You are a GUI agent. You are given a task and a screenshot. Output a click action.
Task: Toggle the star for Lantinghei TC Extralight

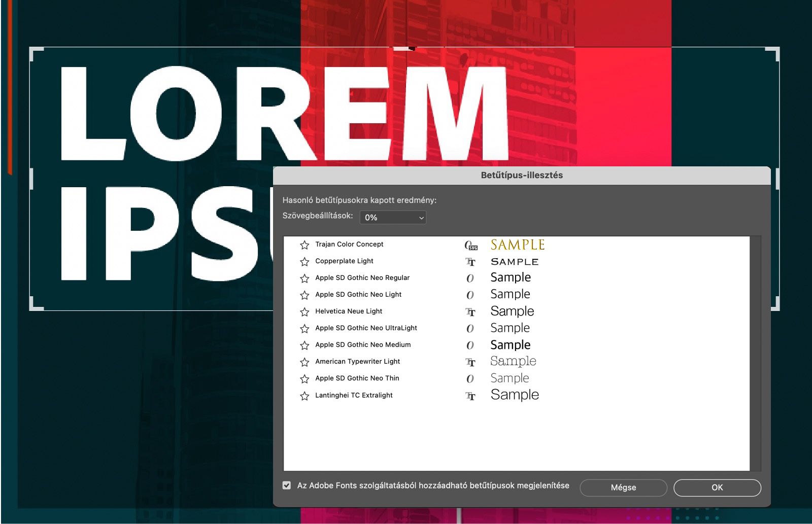click(304, 396)
